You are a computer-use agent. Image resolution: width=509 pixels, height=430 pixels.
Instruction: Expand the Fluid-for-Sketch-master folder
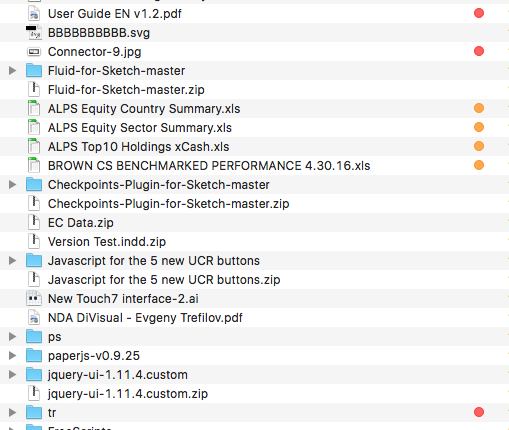click(13, 71)
